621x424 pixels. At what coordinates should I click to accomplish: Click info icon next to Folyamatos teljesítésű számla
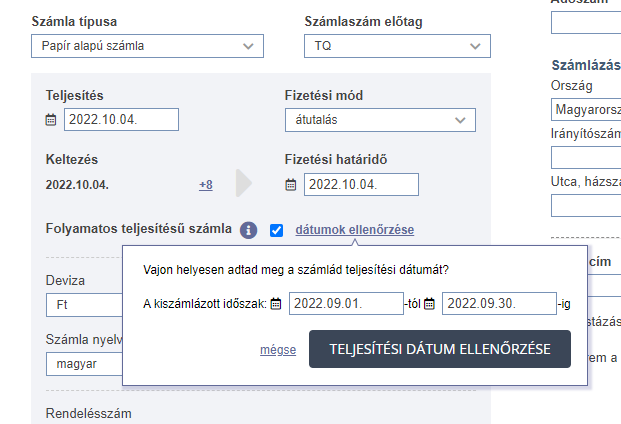pos(248,230)
